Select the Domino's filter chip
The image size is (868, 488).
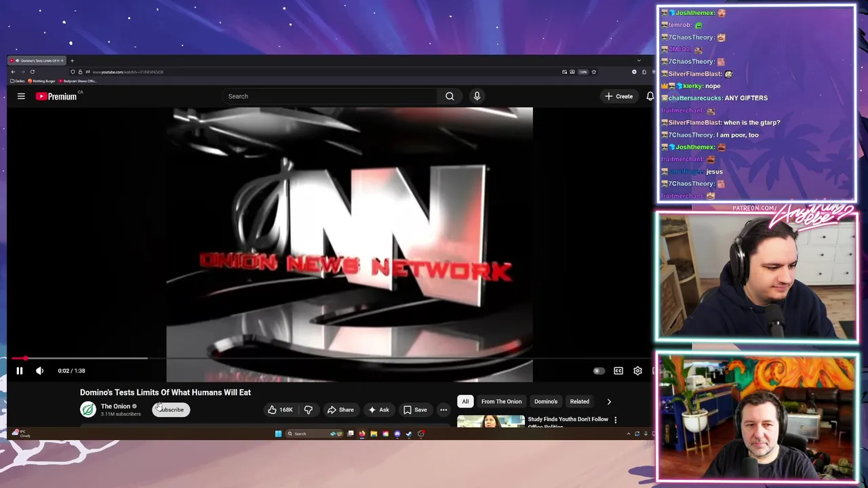(x=546, y=401)
